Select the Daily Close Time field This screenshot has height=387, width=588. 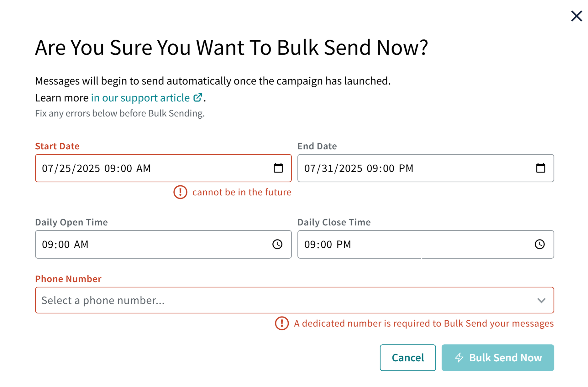click(407, 245)
